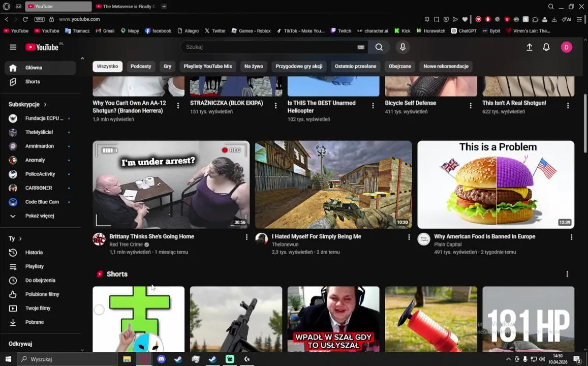The image size is (588, 366).
Task: Open ChatGPT bookmark in bookmarks bar
Action: coord(463,30)
